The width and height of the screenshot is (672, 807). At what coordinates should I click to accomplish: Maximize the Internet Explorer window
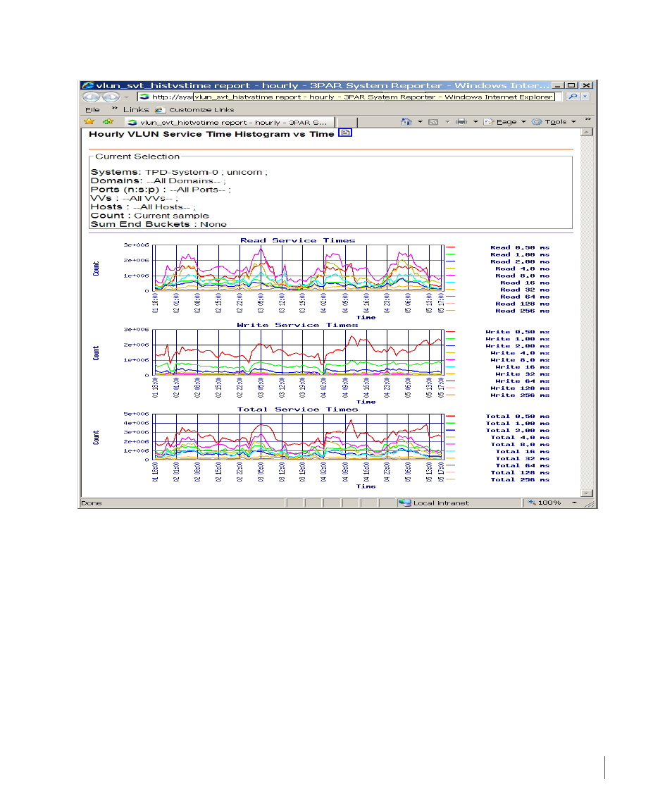click(x=571, y=85)
